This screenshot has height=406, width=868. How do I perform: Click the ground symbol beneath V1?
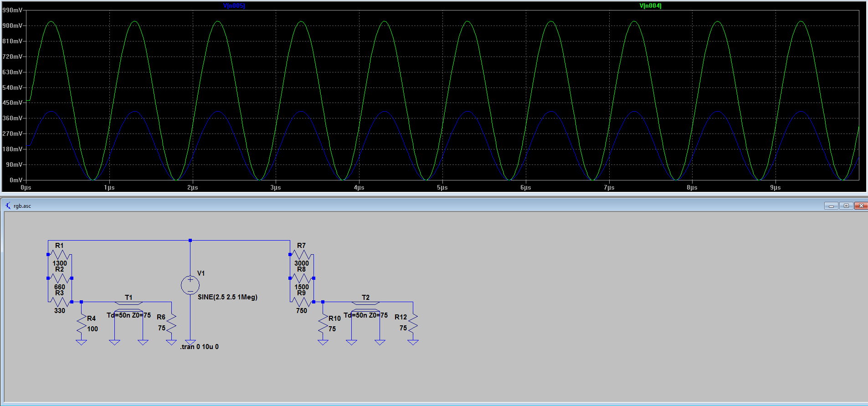(190, 342)
